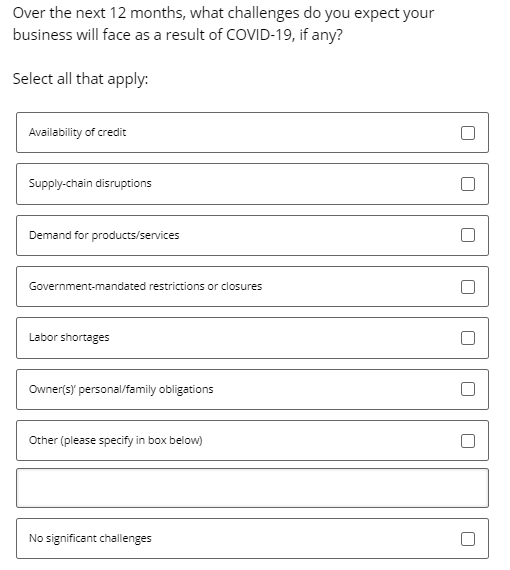Click the 'Labor shortages' label text
The height and width of the screenshot is (570, 510).
tap(69, 337)
